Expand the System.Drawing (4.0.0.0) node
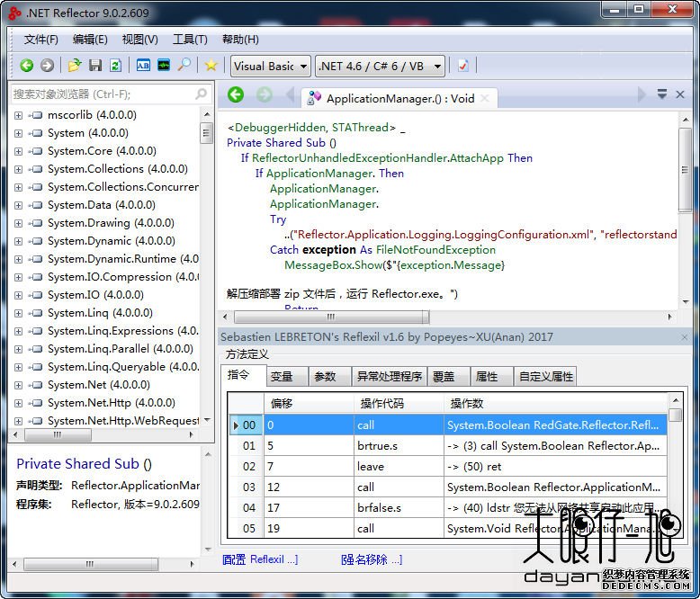The image size is (700, 599). tap(18, 224)
